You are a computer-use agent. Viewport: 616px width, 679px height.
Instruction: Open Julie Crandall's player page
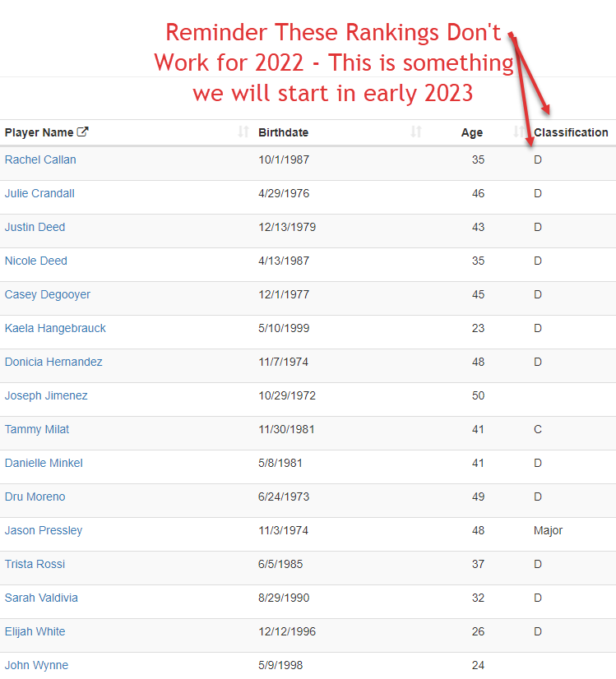coord(39,193)
